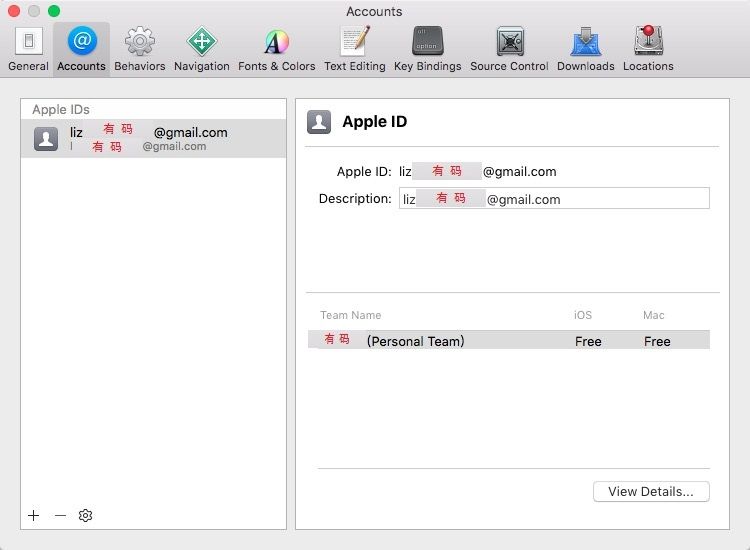Click the Team Name column header

coord(351,315)
